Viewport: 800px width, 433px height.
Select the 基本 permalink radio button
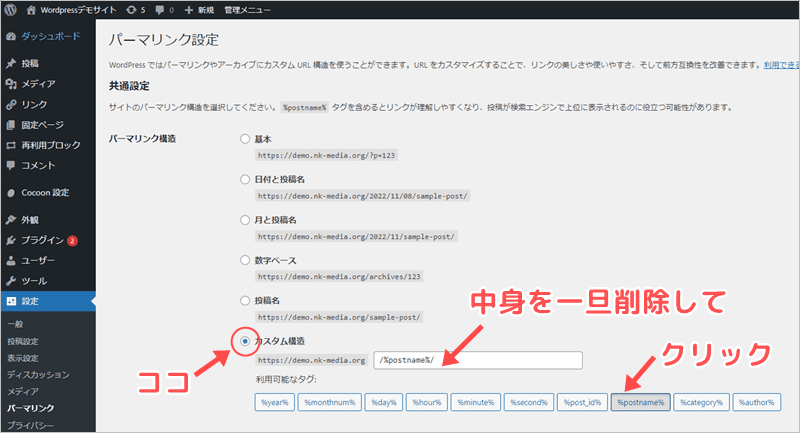[245, 139]
